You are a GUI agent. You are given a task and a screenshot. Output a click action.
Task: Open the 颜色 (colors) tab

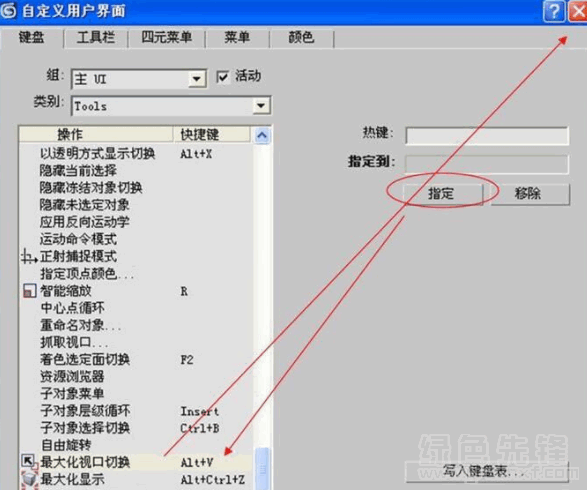click(301, 37)
